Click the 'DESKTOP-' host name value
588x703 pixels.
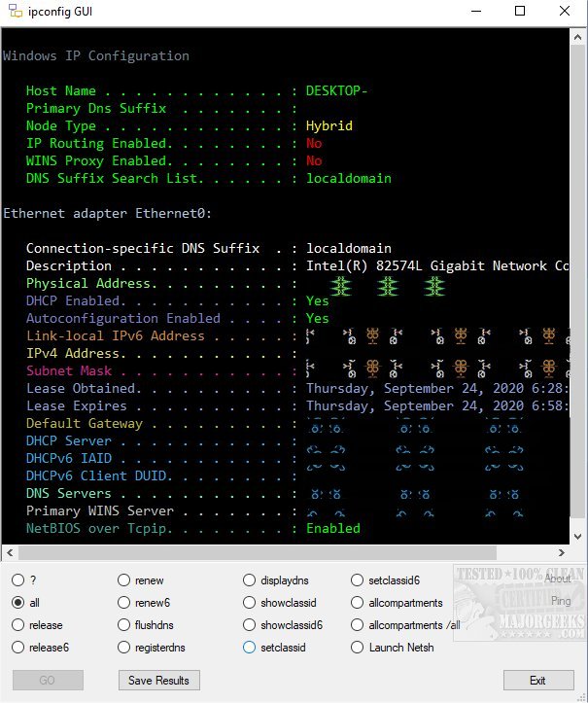[336, 90]
